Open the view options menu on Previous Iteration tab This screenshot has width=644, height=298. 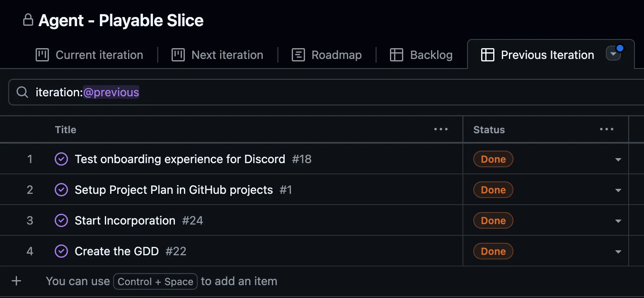[613, 54]
